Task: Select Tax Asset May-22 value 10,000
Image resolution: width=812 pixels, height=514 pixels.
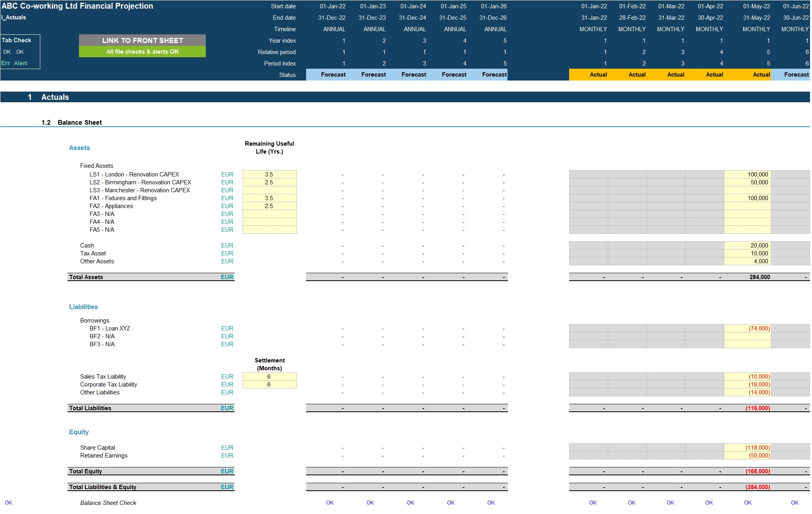Action: (x=748, y=253)
